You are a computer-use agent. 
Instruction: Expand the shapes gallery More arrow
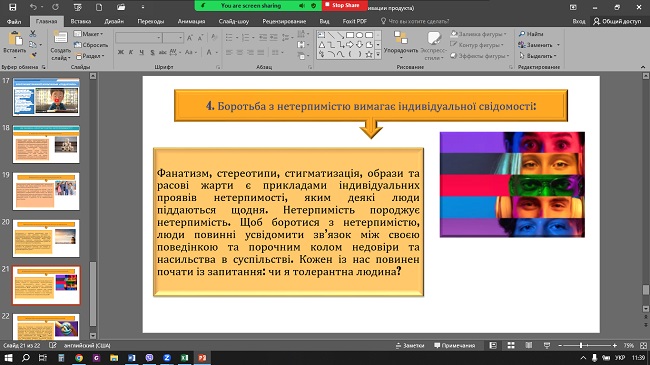tap(378, 54)
